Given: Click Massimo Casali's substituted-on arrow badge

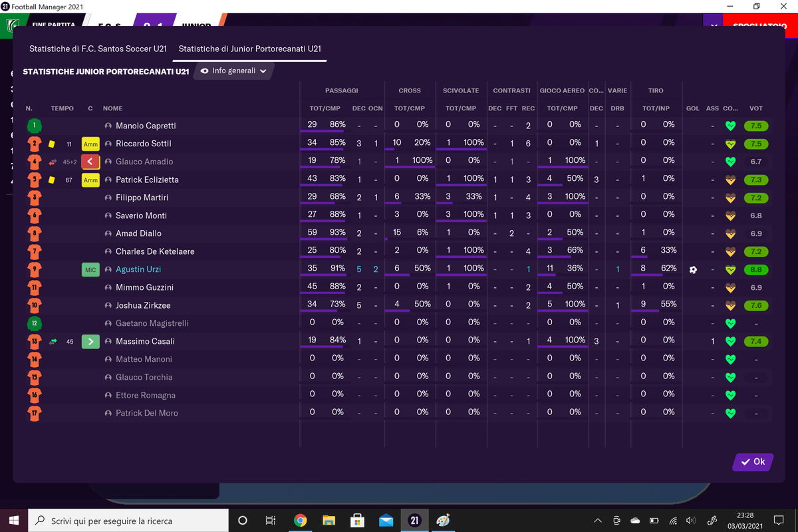Looking at the screenshot, I should [90, 341].
